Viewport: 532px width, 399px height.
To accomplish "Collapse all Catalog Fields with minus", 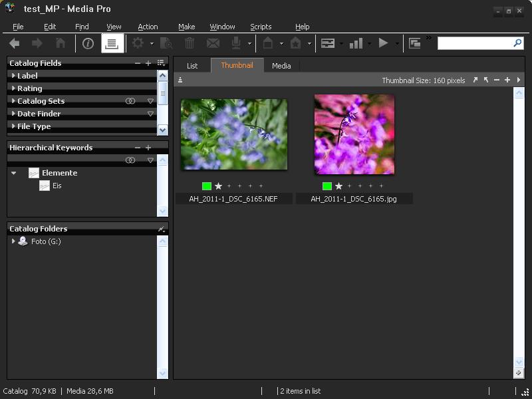I will pyautogui.click(x=138, y=63).
